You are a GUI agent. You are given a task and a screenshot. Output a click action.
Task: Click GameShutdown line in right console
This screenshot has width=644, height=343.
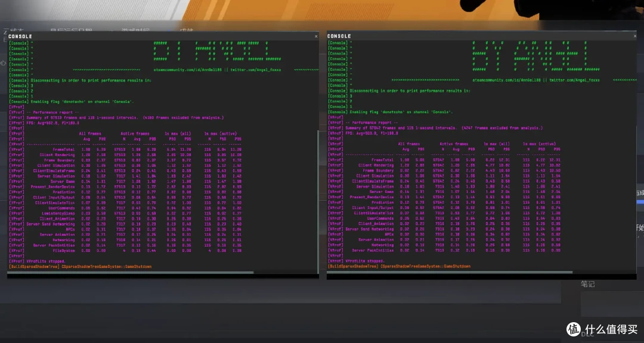399,266
